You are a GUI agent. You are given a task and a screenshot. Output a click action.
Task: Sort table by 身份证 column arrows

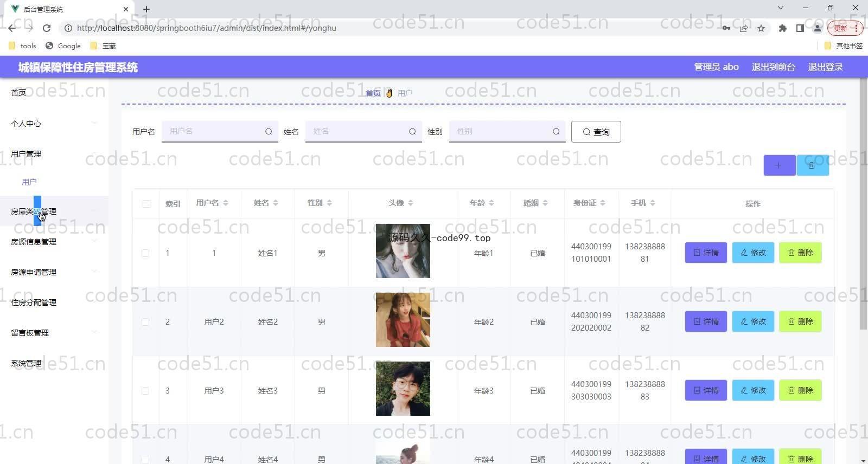coord(603,203)
